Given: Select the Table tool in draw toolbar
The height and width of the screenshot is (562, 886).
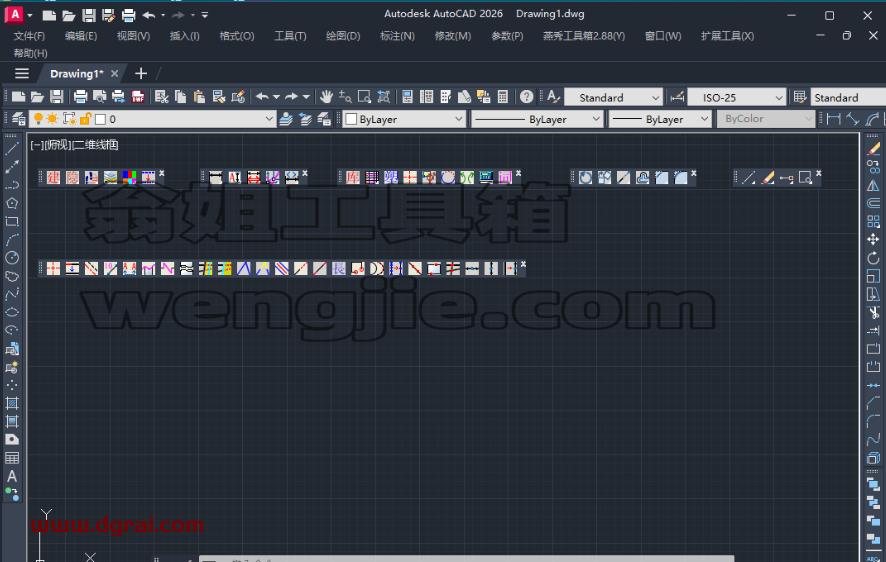Looking at the screenshot, I should (12, 458).
